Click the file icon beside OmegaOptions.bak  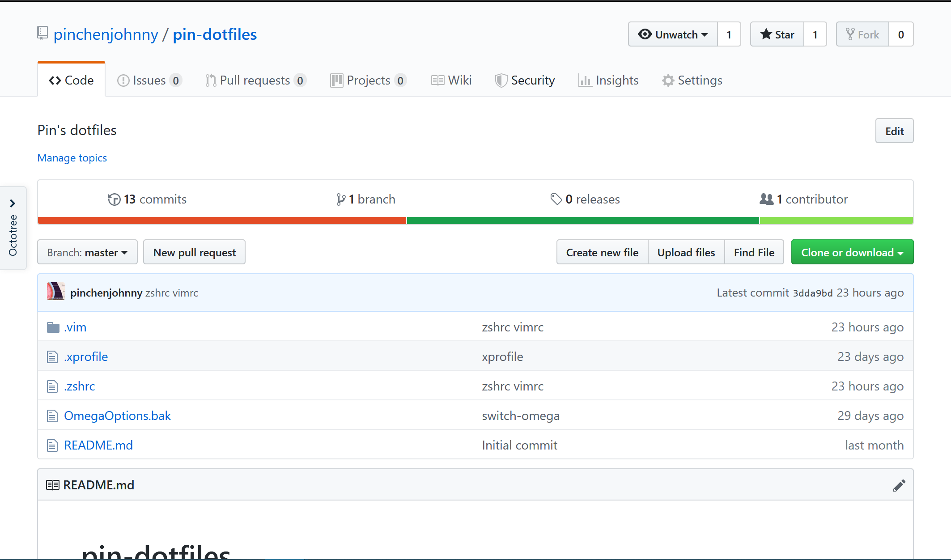coord(52,416)
